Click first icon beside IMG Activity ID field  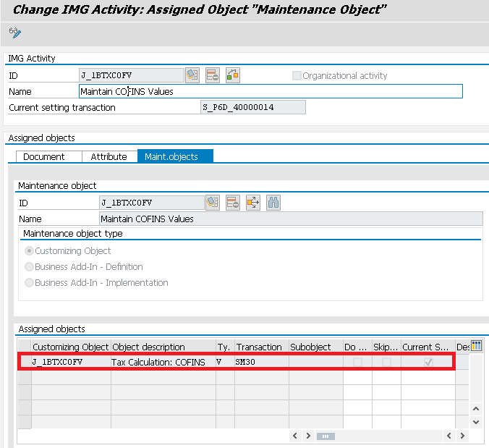(192, 75)
